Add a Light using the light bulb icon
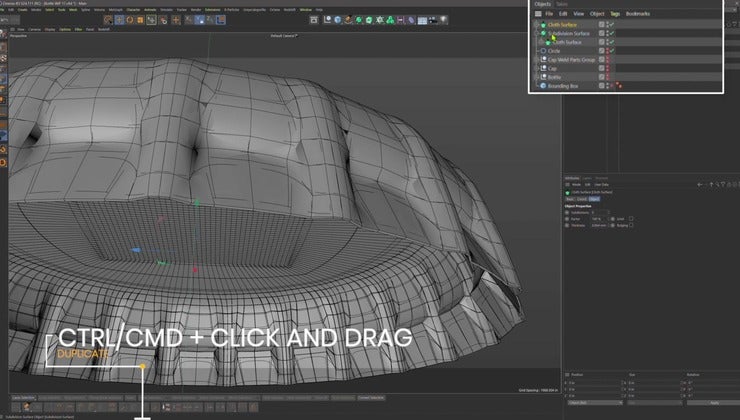 444,20
